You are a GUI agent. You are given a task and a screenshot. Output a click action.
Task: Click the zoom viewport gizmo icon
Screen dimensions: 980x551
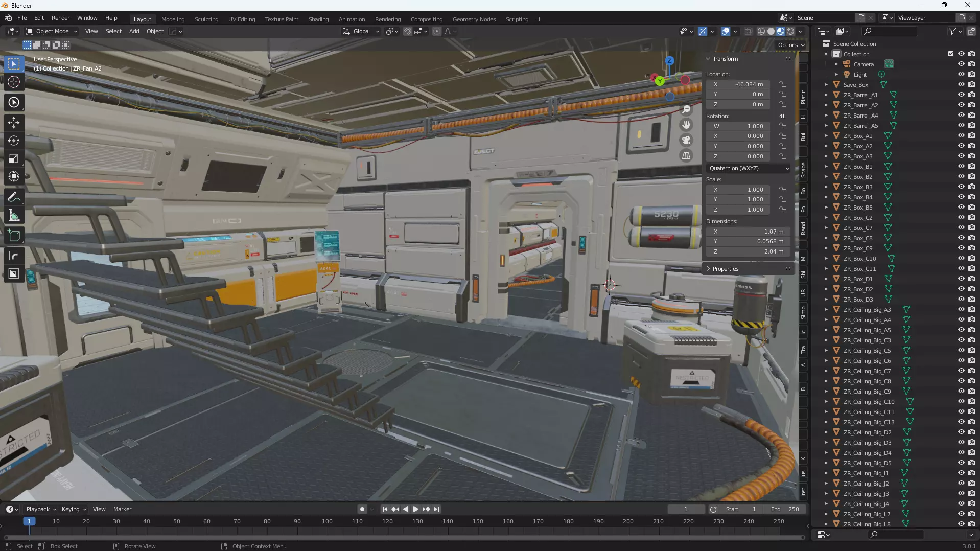(686, 109)
